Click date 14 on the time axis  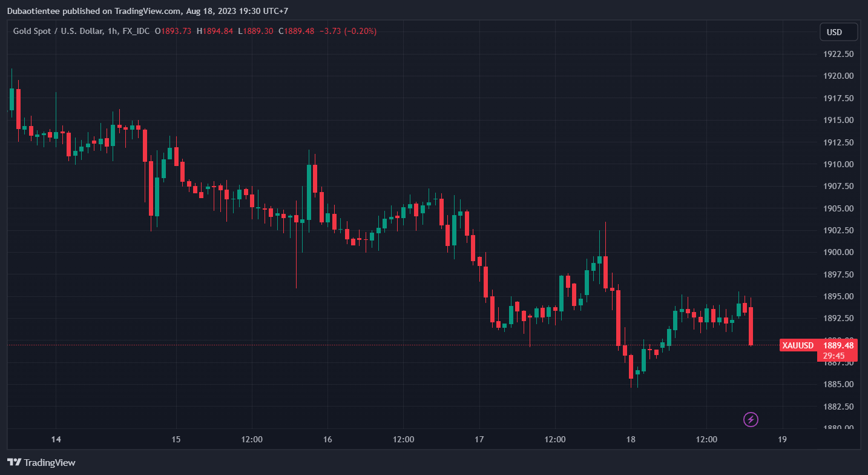point(56,439)
